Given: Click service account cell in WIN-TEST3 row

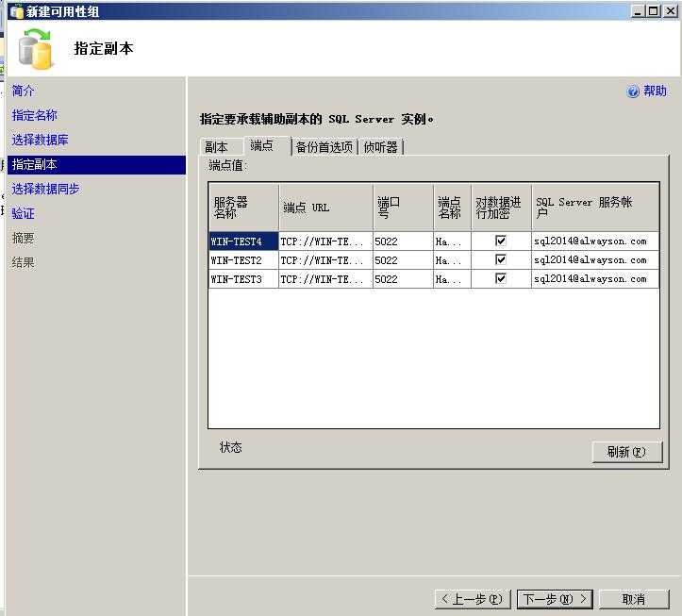Looking at the screenshot, I should click(x=595, y=279).
